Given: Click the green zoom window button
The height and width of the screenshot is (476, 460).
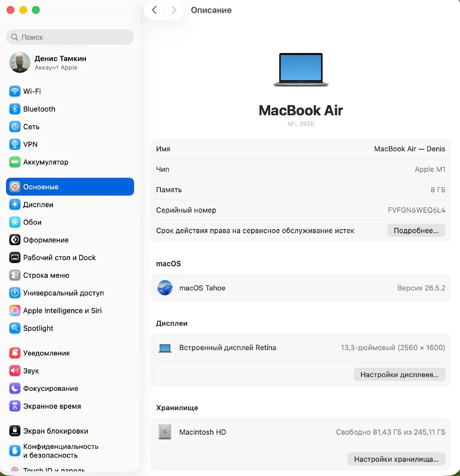Looking at the screenshot, I should (x=36, y=10).
